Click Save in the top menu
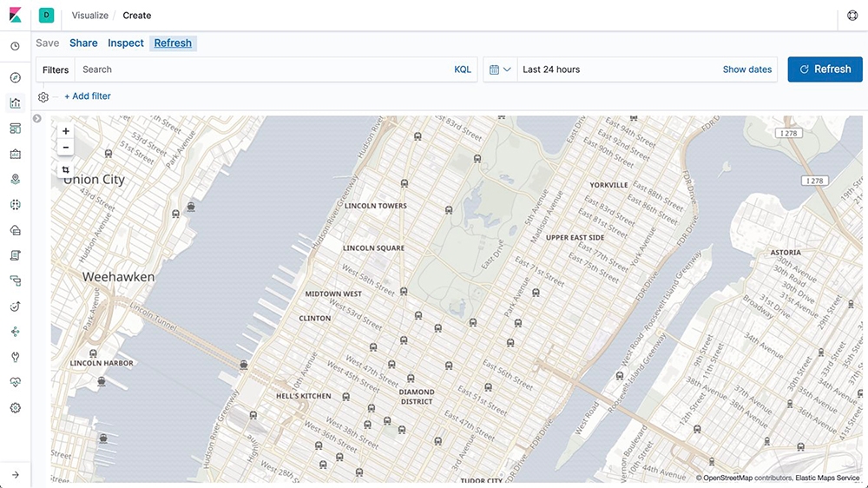This screenshot has height=488, width=868. (x=48, y=43)
